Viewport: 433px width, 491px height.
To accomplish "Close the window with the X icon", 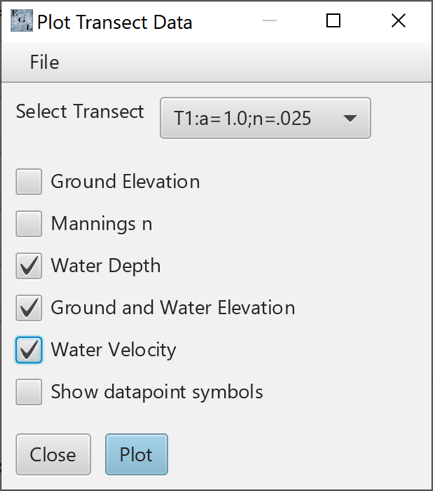I will 398,21.
